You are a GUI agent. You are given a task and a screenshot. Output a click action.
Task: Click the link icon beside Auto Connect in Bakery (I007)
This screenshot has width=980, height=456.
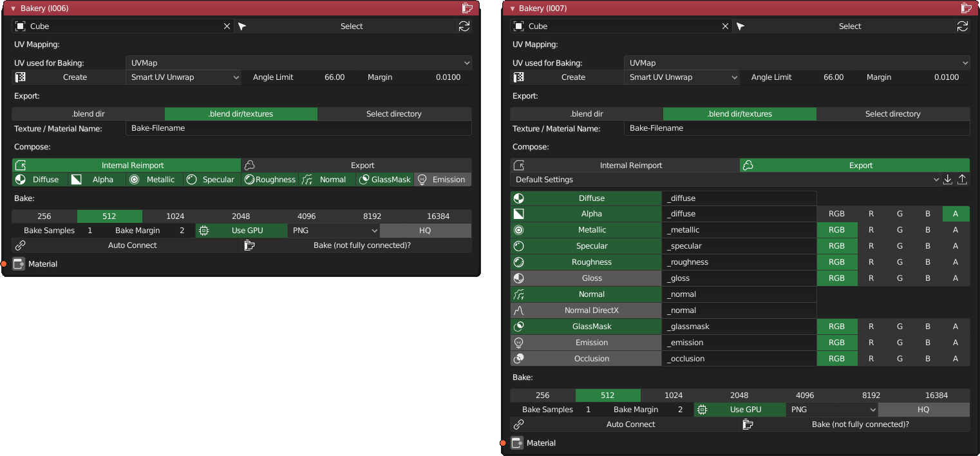coord(518,424)
